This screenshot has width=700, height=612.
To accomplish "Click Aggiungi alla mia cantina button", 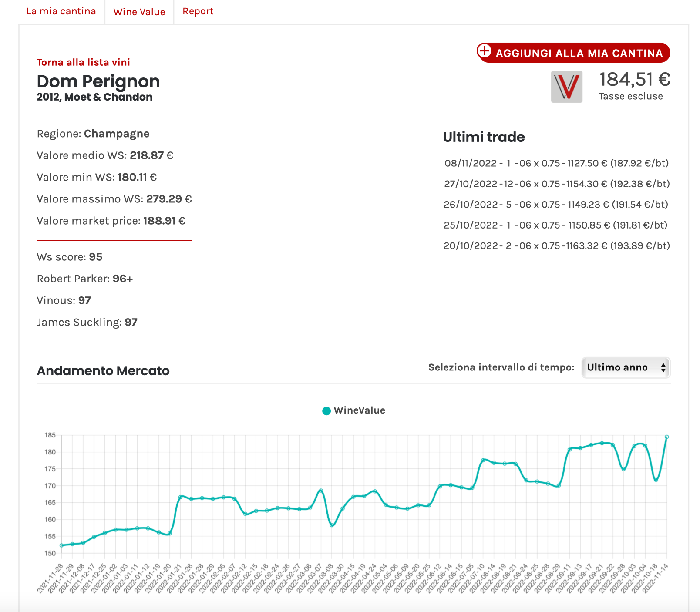I will 573,53.
